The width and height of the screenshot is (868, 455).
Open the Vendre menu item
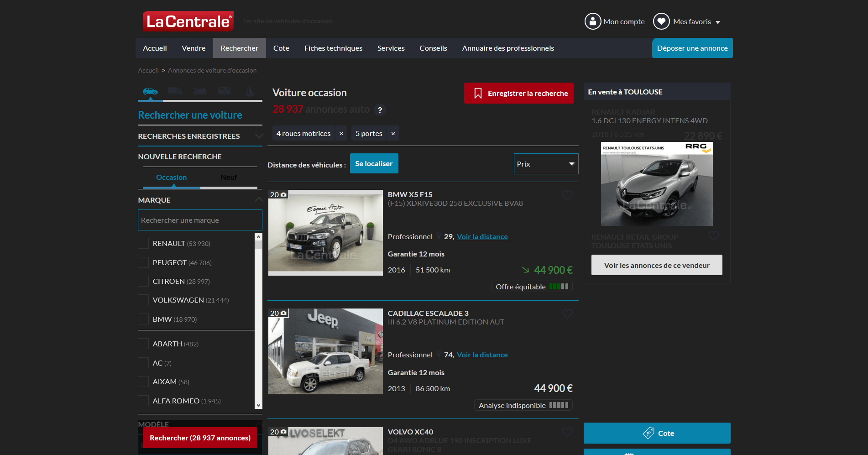click(193, 48)
